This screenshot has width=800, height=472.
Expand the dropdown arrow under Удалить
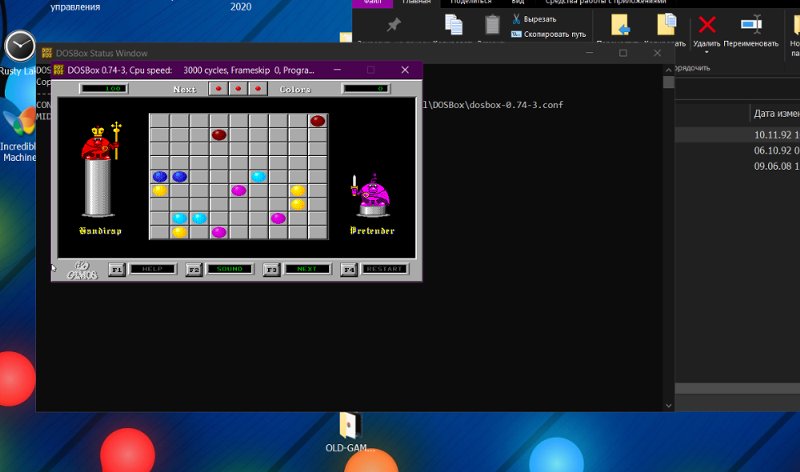[707, 52]
